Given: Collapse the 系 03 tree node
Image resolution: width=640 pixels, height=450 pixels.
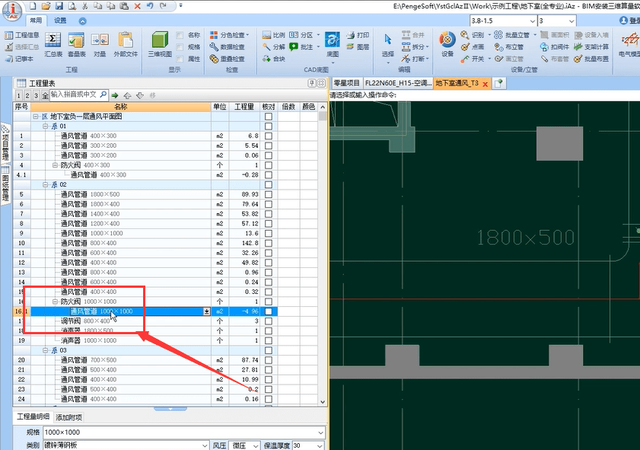Looking at the screenshot, I should (46, 350).
